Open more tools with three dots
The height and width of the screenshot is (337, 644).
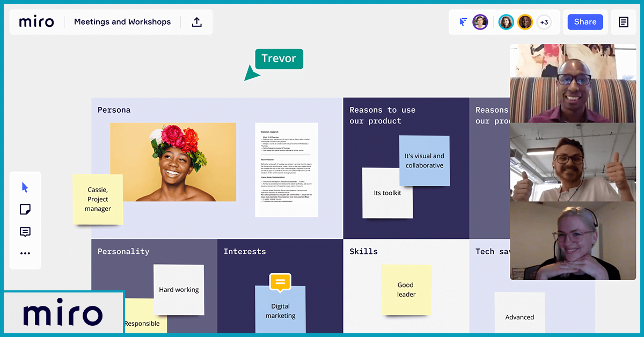pyautogui.click(x=25, y=253)
